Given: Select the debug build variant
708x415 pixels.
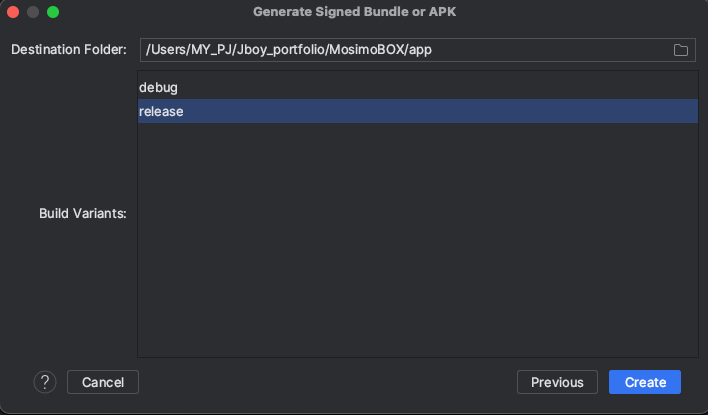Looking at the screenshot, I should (159, 88).
